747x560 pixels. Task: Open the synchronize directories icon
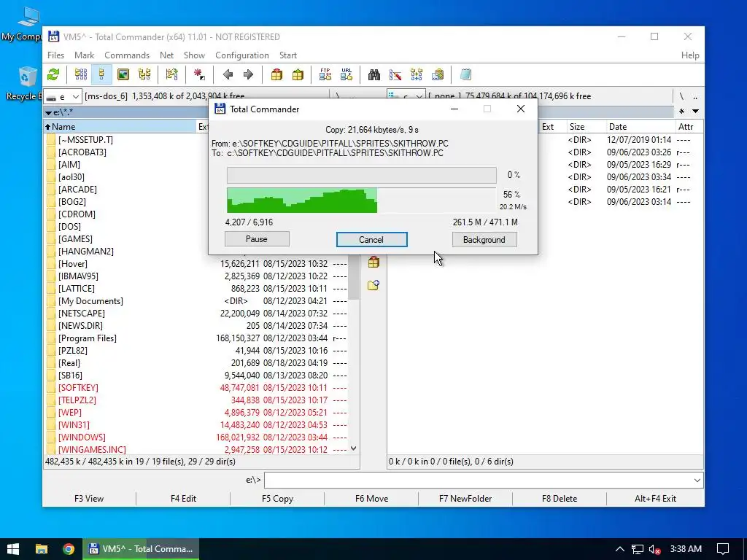point(417,75)
